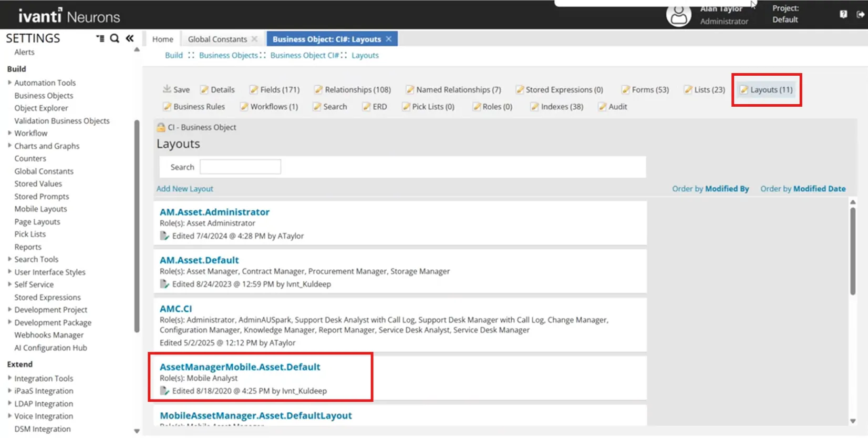Open Audit section

[x=613, y=106]
